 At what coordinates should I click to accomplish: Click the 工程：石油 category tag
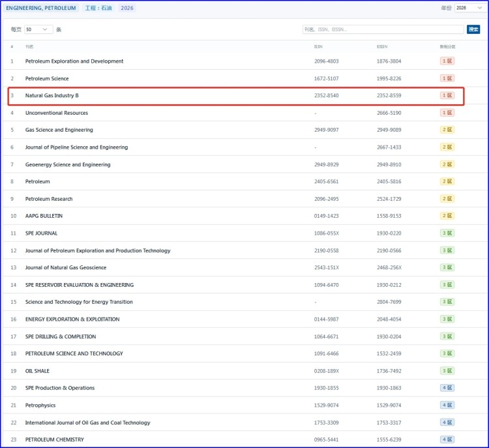pyautogui.click(x=99, y=8)
